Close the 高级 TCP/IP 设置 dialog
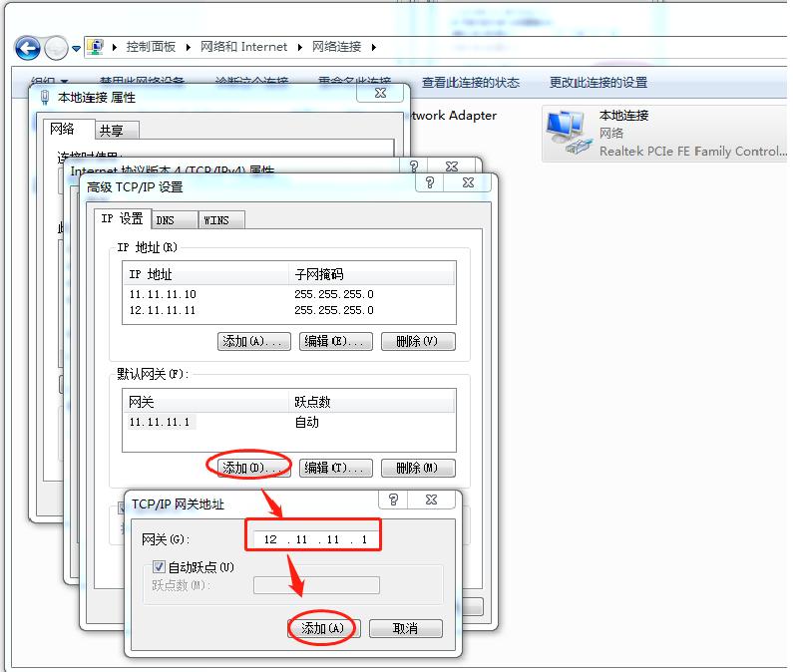The height and width of the screenshot is (672, 793). point(468,182)
